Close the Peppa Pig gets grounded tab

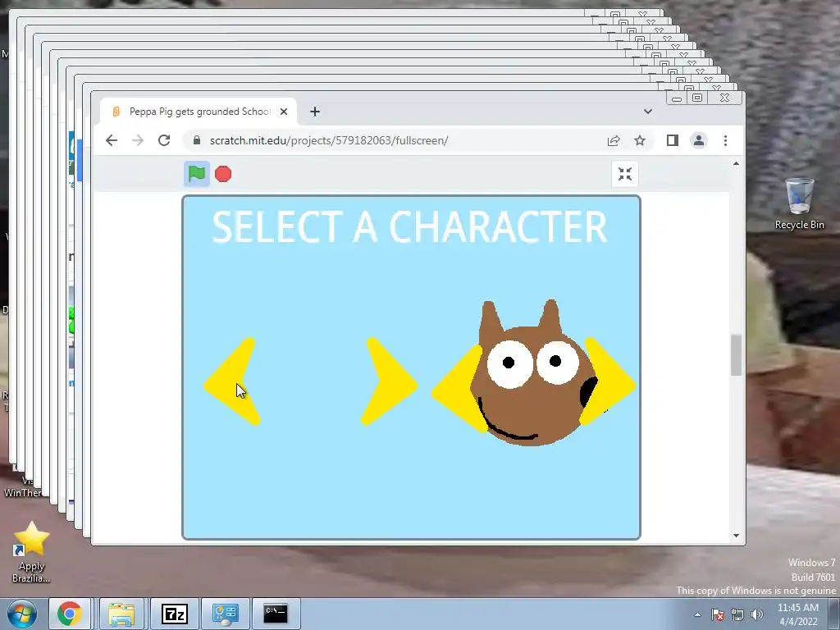(284, 112)
